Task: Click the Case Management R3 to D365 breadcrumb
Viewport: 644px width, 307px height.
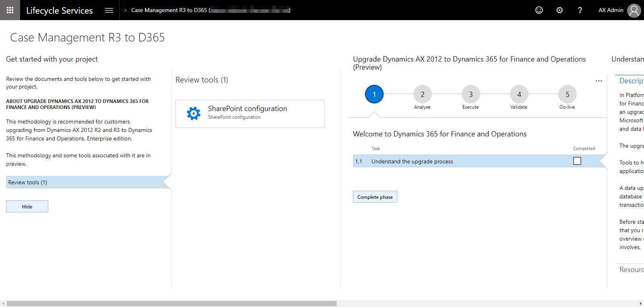Action: coord(169,10)
